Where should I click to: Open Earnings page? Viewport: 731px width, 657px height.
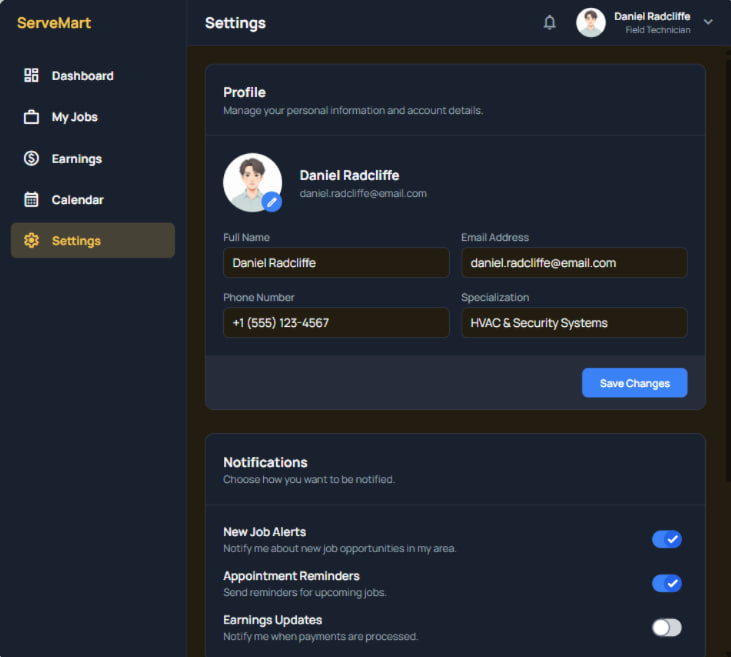click(93, 159)
